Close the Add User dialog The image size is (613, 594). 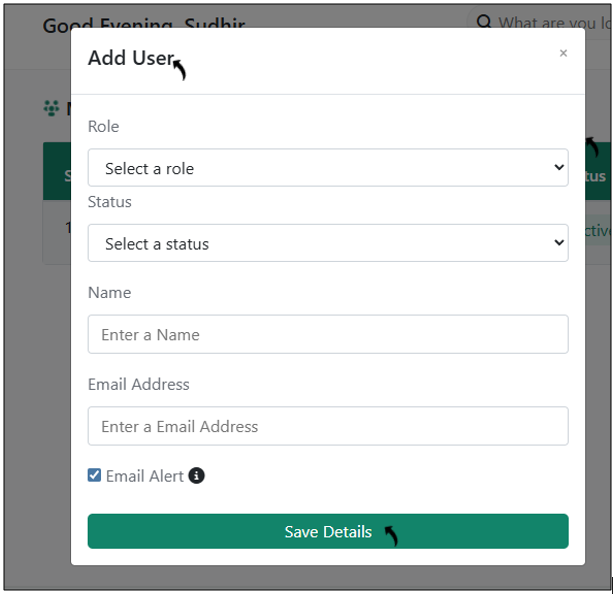point(563,53)
